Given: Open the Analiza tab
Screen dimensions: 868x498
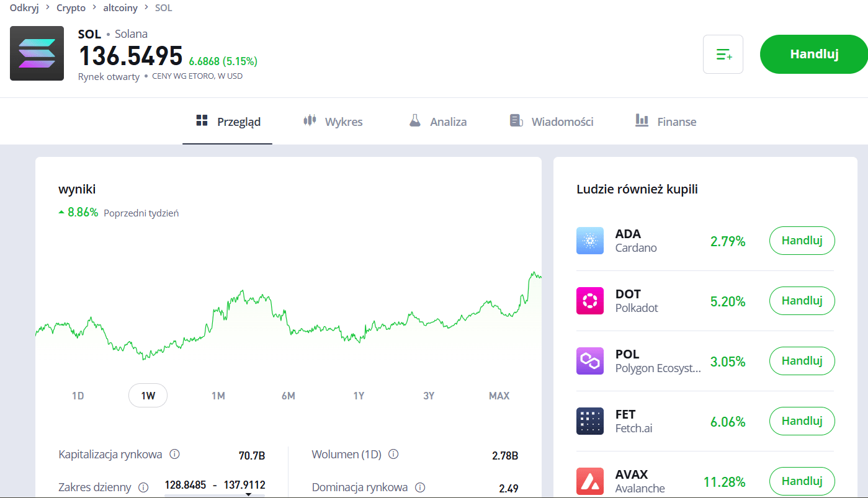Looking at the screenshot, I should [438, 122].
